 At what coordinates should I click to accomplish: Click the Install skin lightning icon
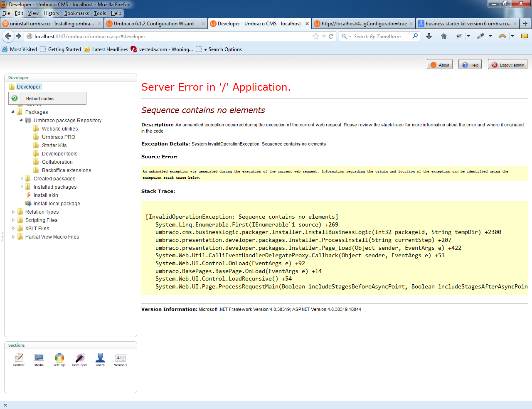(x=28, y=195)
